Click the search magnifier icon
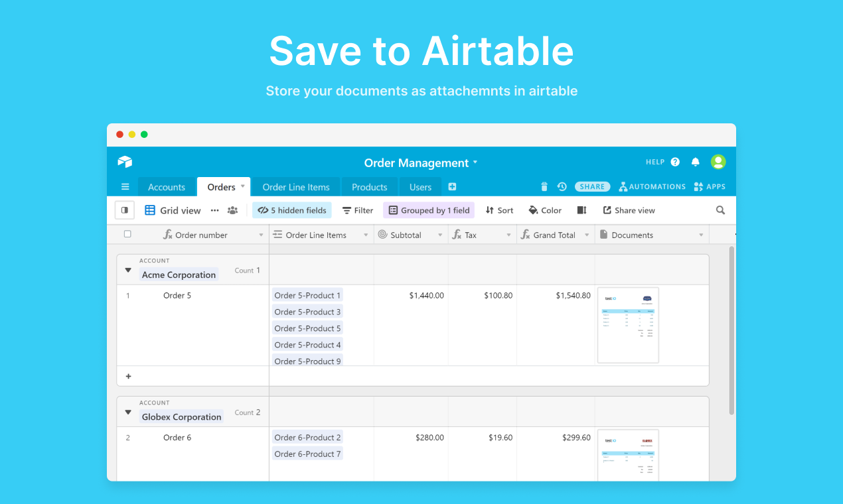843x504 pixels. [x=720, y=210]
